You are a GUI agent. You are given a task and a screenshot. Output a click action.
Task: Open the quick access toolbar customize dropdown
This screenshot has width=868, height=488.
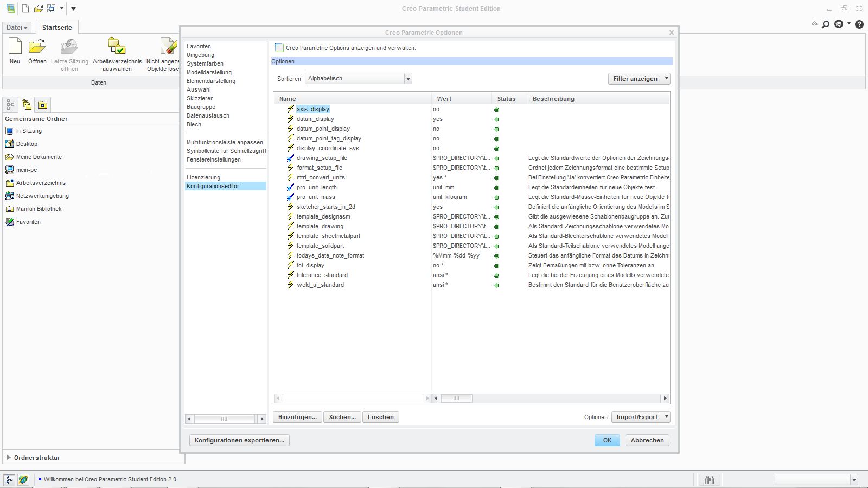(73, 9)
